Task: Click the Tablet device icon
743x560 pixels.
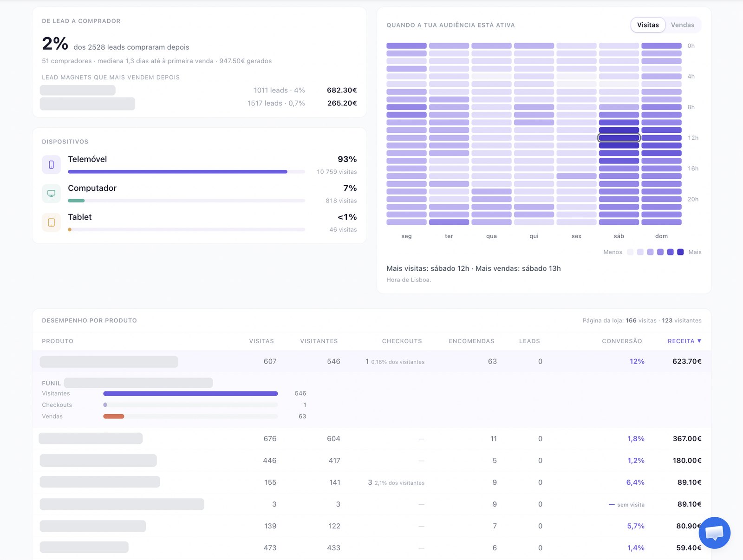Action: pyautogui.click(x=51, y=222)
